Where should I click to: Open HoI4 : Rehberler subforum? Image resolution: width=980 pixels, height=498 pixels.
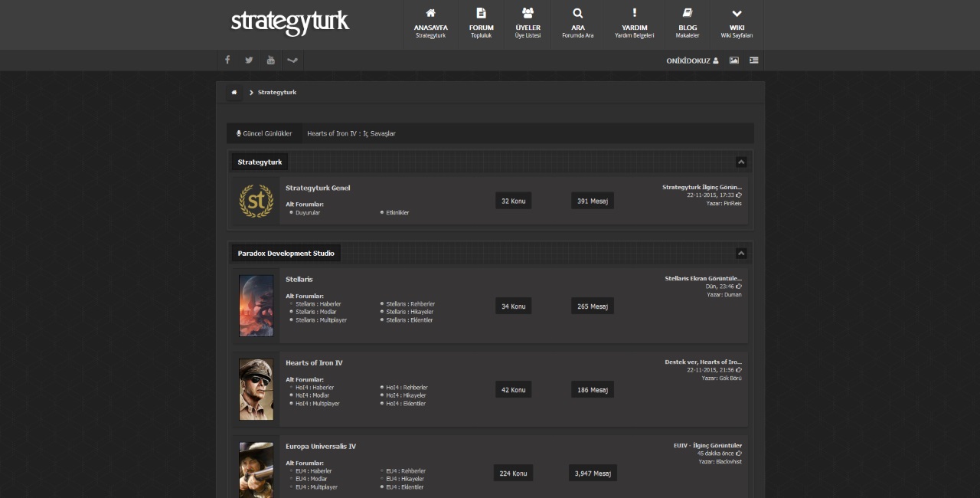click(x=407, y=388)
